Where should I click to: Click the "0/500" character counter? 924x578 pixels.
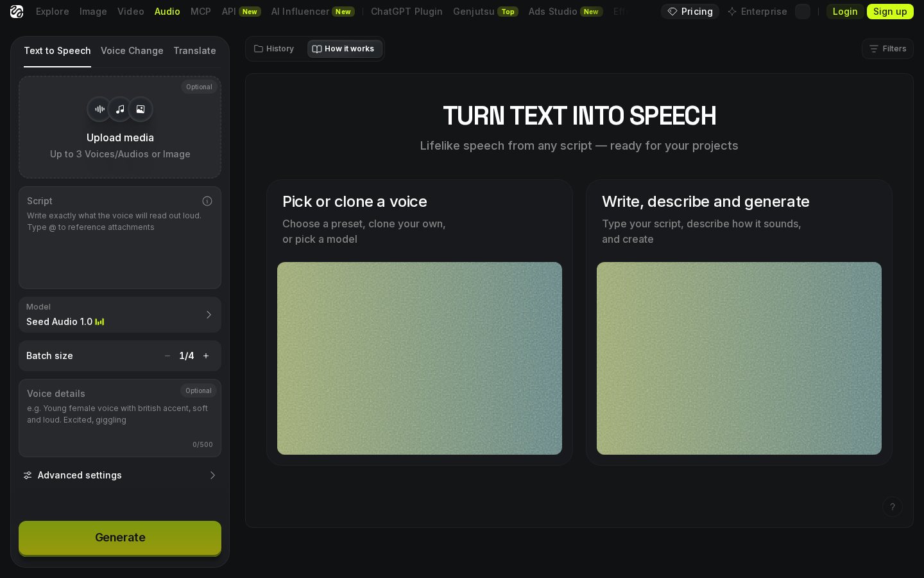tap(203, 444)
